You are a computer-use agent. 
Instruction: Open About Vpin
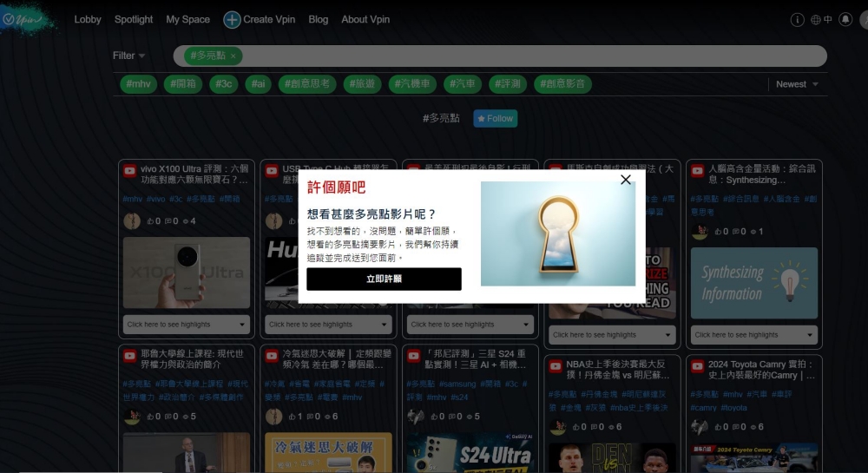[365, 19]
